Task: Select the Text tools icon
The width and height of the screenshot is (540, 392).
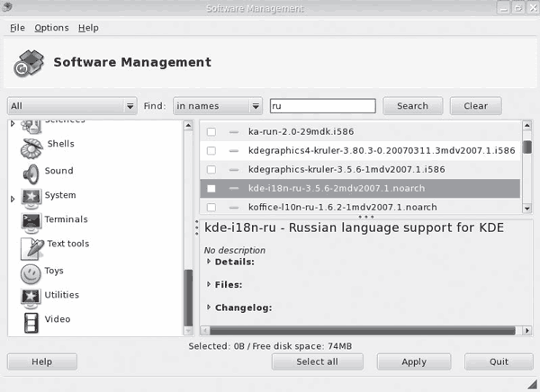Action: pos(31,245)
